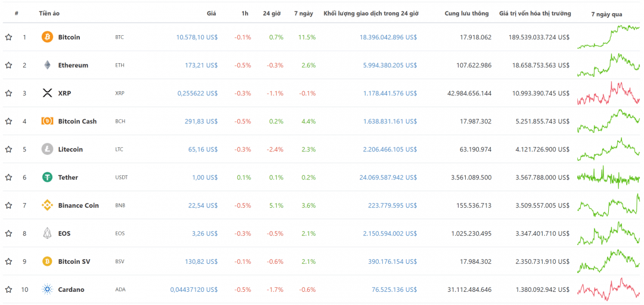Viewport: 644px width, 305px height.
Task: Toggle the favorite star for Cardano
Action: click(x=8, y=290)
